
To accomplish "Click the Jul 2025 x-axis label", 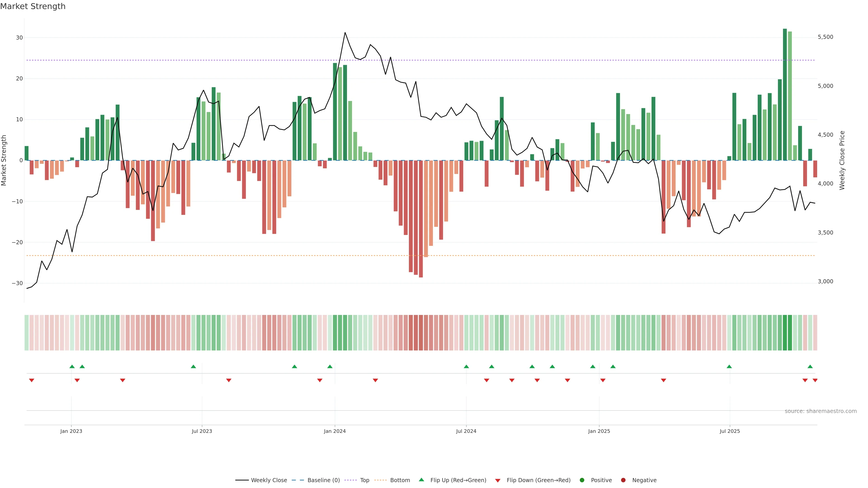I will (x=729, y=431).
